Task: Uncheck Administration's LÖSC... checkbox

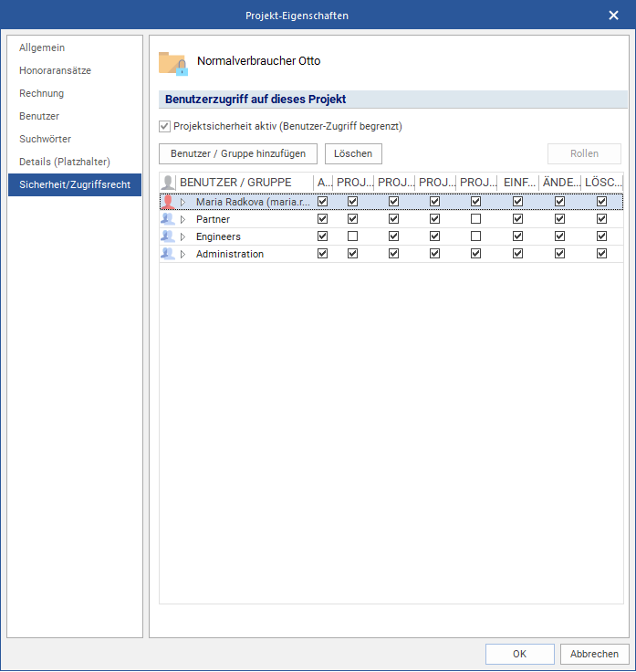Action: (601, 254)
